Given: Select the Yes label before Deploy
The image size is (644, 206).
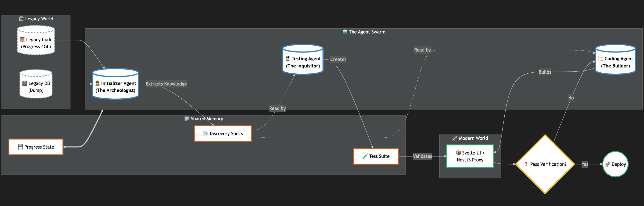Looking at the screenshot, I should 585,164.
